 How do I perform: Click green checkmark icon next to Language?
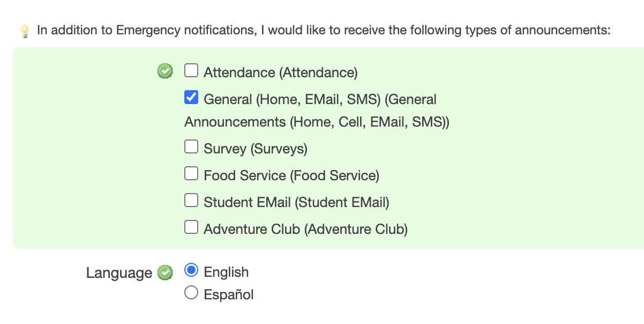click(x=165, y=273)
